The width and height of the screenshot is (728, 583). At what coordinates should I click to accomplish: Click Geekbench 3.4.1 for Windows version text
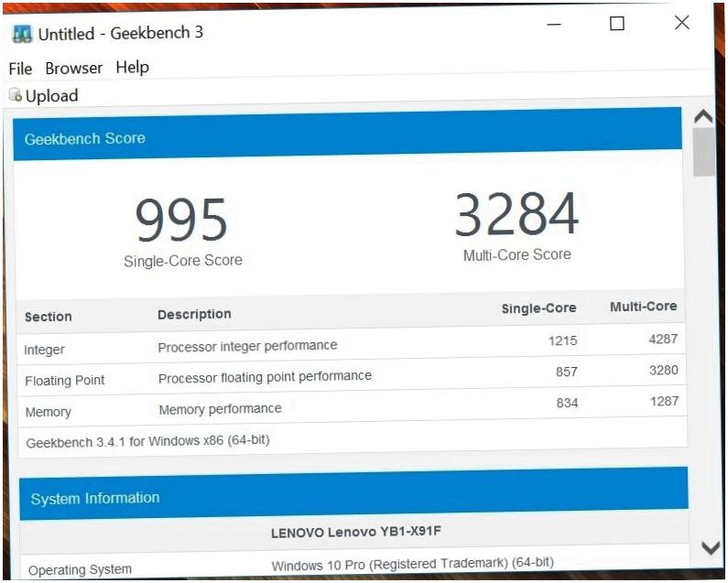[147, 441]
